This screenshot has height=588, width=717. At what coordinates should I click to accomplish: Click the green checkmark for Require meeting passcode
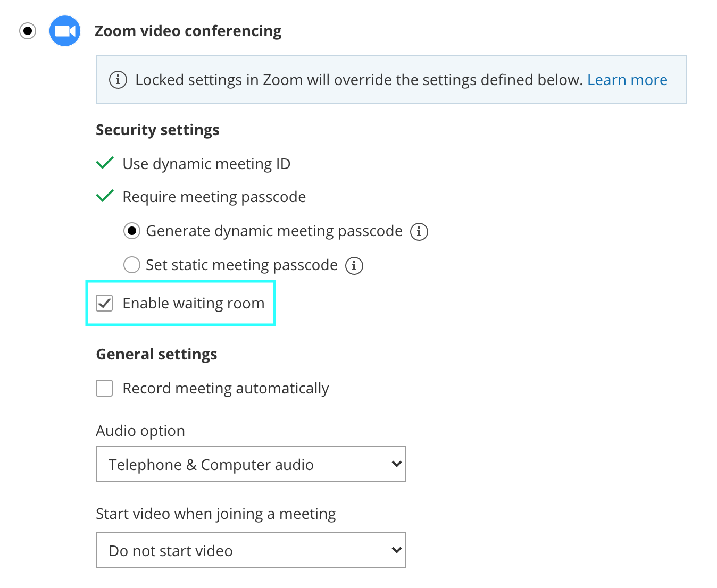coord(105,196)
